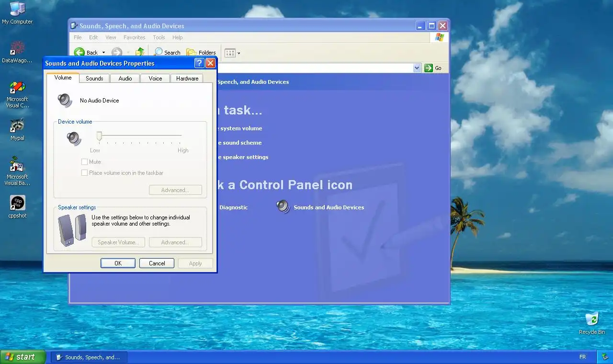Viewport: 613px width, 364px height.
Task: Toggle the Folders pane toolbar button
Action: pos(201,52)
